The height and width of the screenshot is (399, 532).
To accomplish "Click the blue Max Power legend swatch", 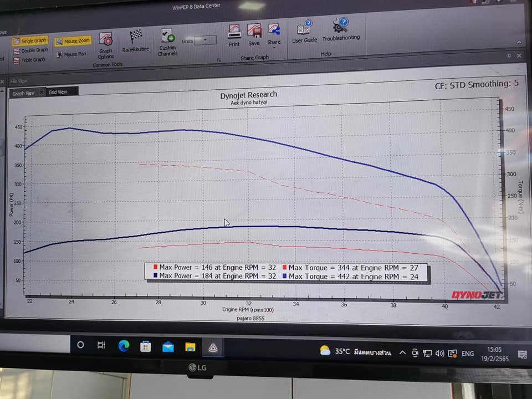I will (156, 276).
